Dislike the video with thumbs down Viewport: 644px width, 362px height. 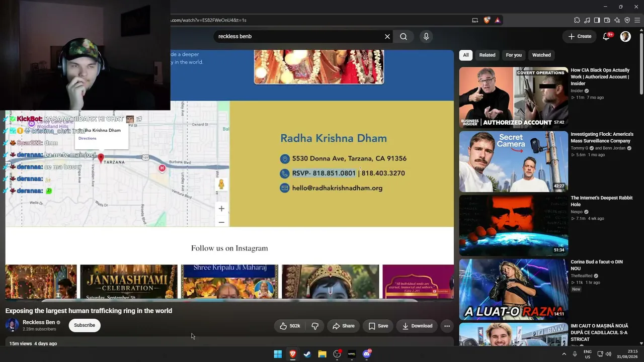click(315, 326)
